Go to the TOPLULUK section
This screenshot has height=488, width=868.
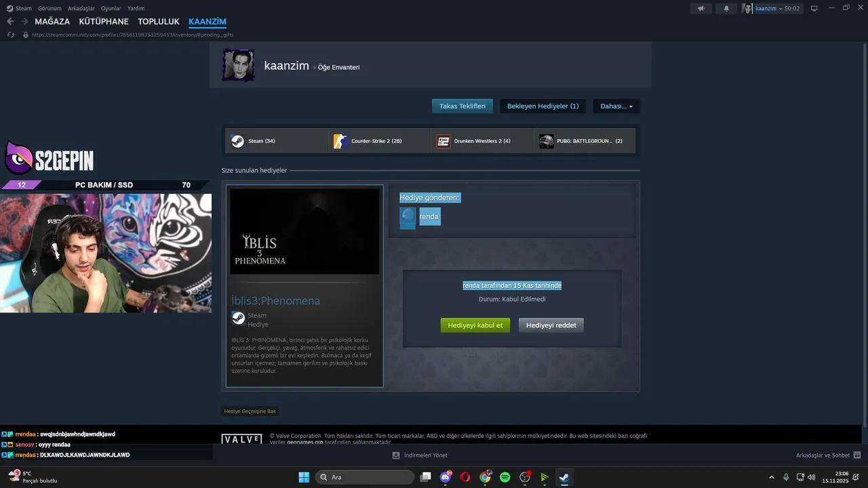pyautogui.click(x=159, y=22)
